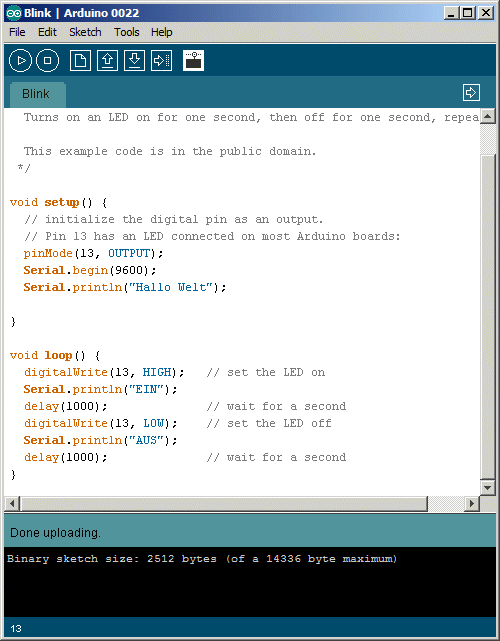The height and width of the screenshot is (641, 500).
Task: Create a new sketch with the New icon
Action: click(x=80, y=61)
